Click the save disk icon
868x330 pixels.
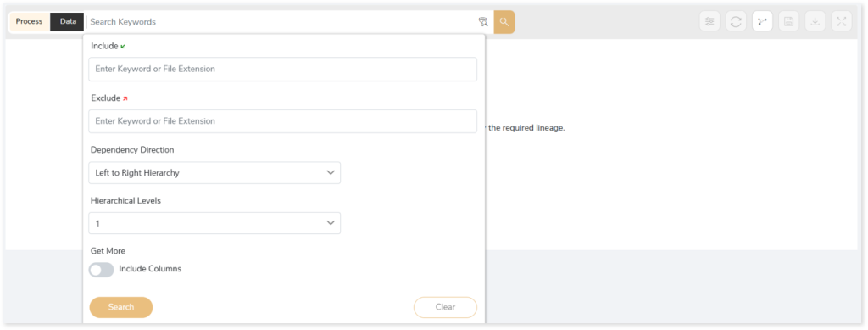789,21
